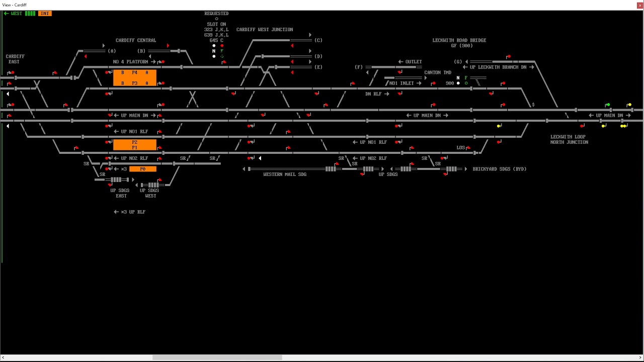This screenshot has width=644, height=362.
Task: Follow the WEST arrow link at top left
Action: click(13, 14)
